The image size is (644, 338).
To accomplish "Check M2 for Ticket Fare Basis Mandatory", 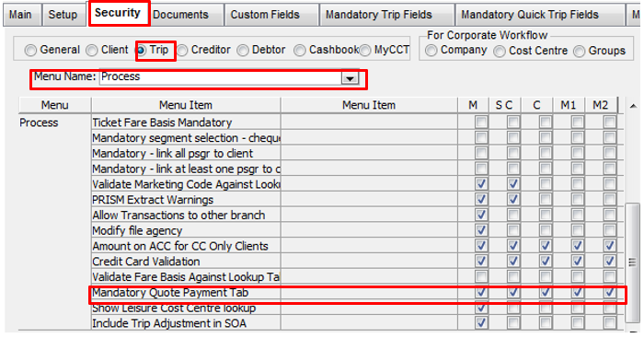I will [x=609, y=122].
